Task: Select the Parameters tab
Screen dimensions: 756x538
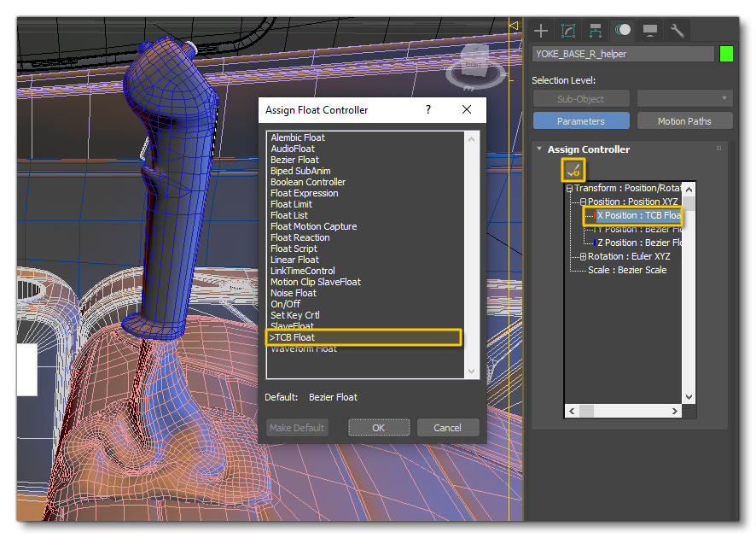Action: click(x=581, y=120)
